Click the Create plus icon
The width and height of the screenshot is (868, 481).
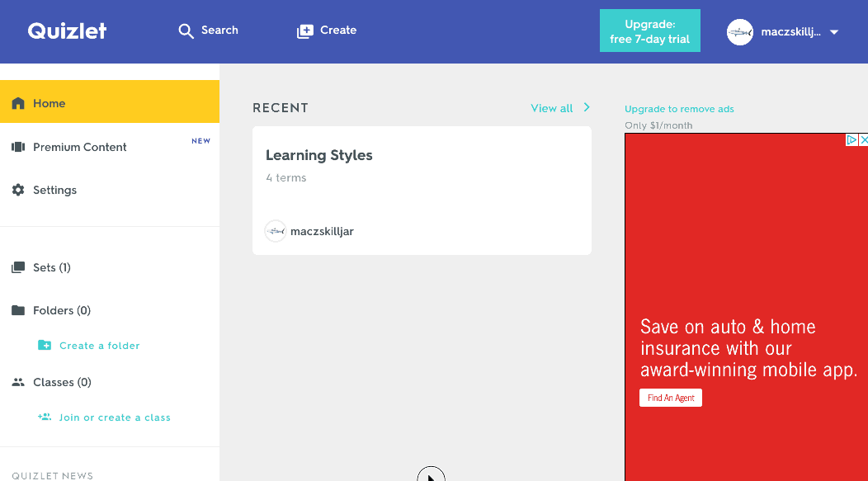point(305,31)
